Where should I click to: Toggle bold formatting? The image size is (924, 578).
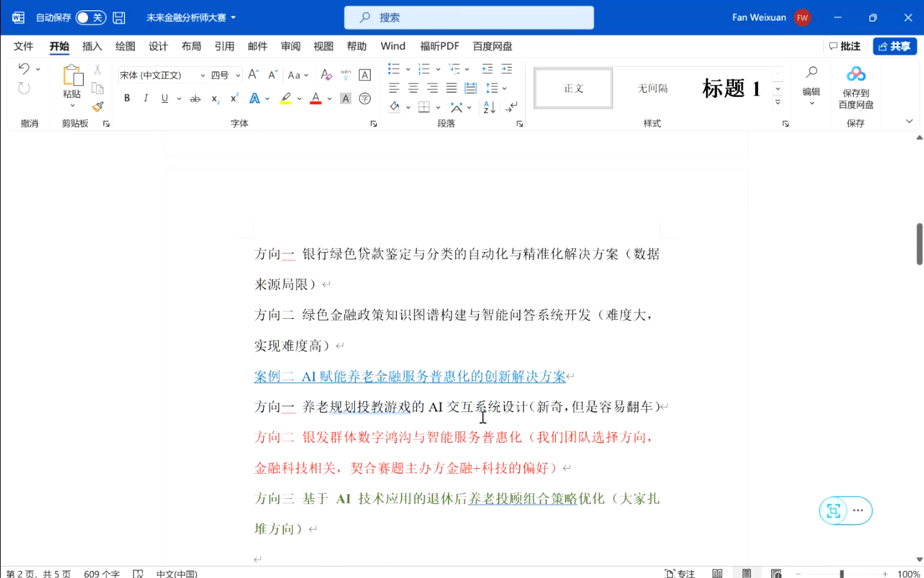tap(127, 98)
